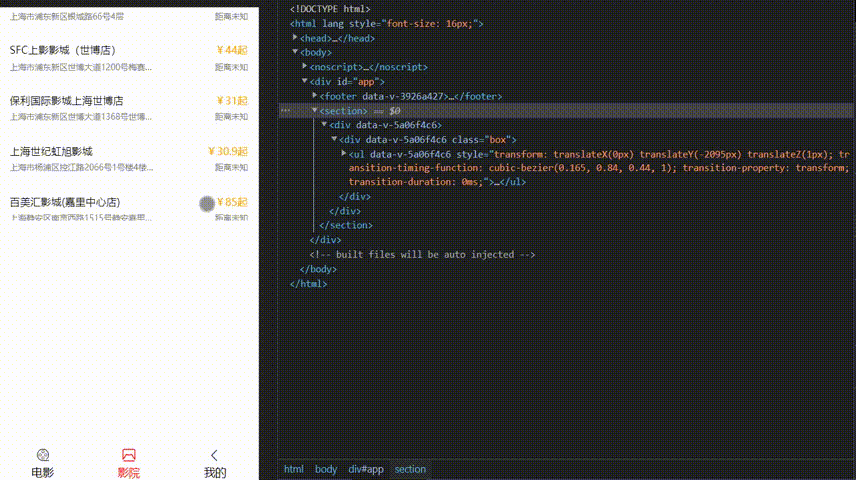Collapse the div class="box" node

[x=334, y=140]
